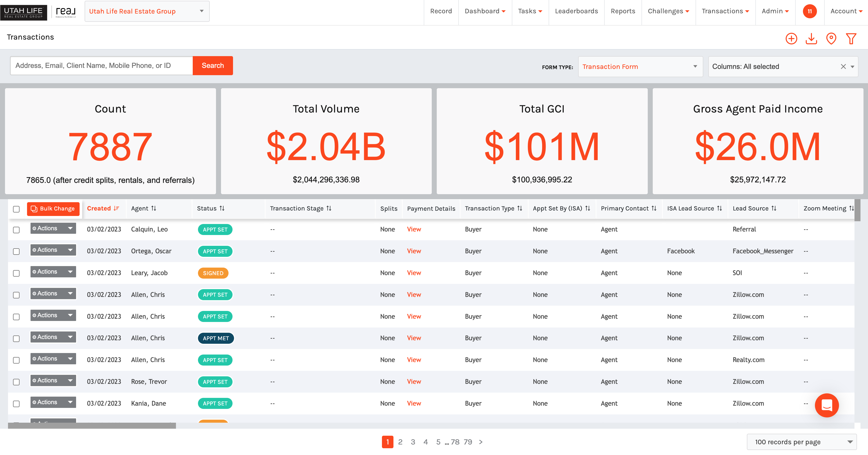Open the map location pin icon
868x455 pixels.
point(831,38)
